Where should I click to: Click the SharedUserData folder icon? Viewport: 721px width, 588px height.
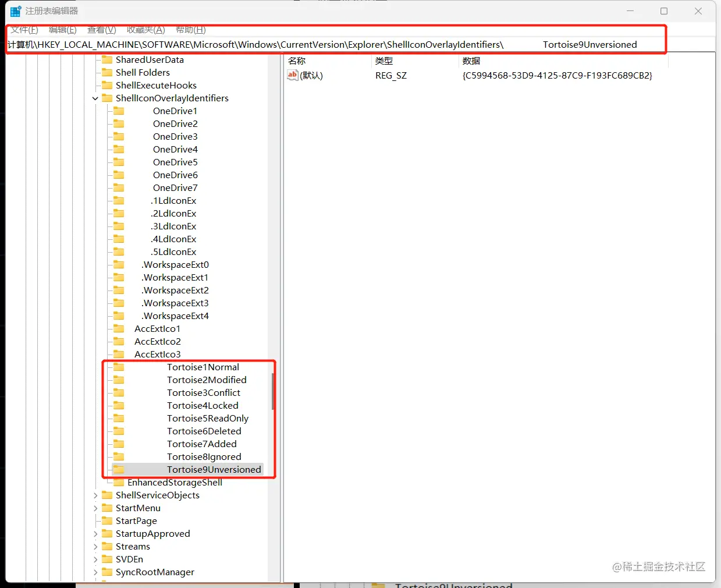coord(107,59)
